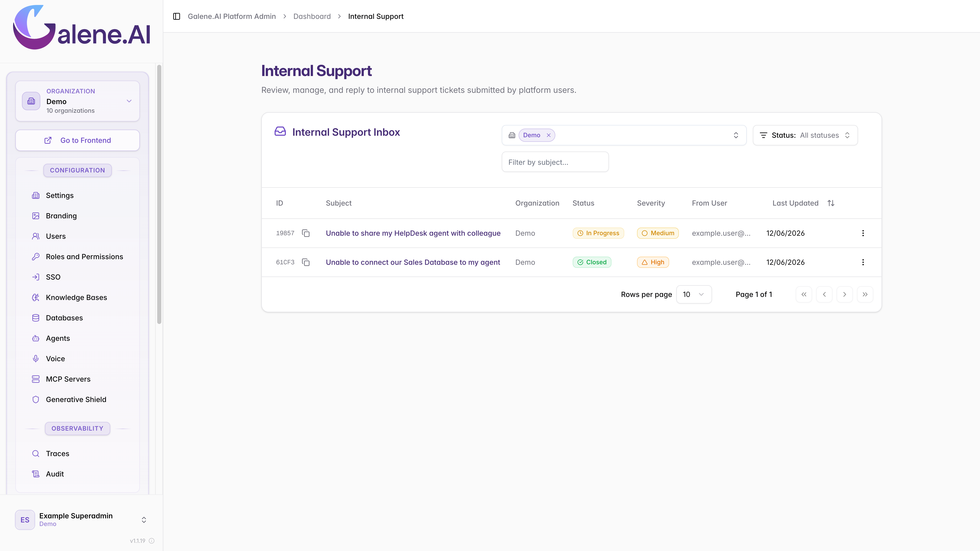The image size is (980, 551).
Task: Open Users in the sidebar
Action: coord(78,236)
